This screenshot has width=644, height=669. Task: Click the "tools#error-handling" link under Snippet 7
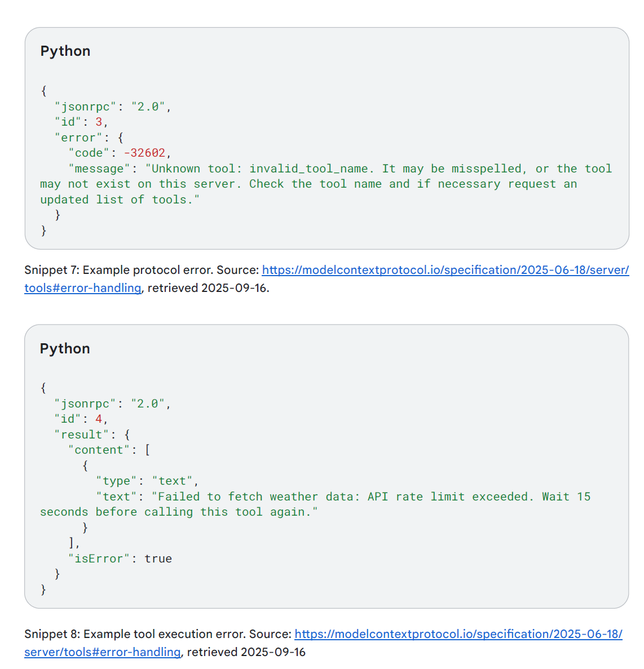[82, 288]
